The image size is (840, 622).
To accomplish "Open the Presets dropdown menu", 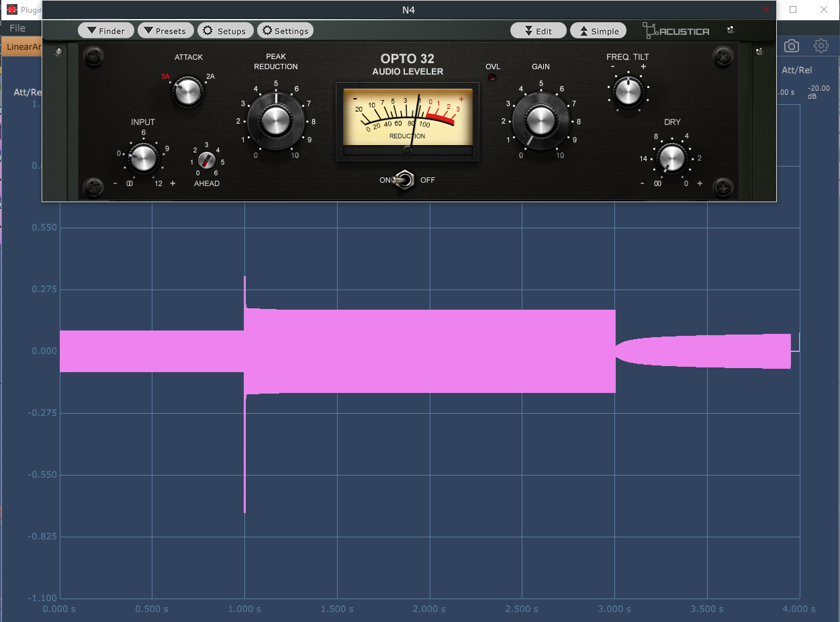I will [x=166, y=31].
